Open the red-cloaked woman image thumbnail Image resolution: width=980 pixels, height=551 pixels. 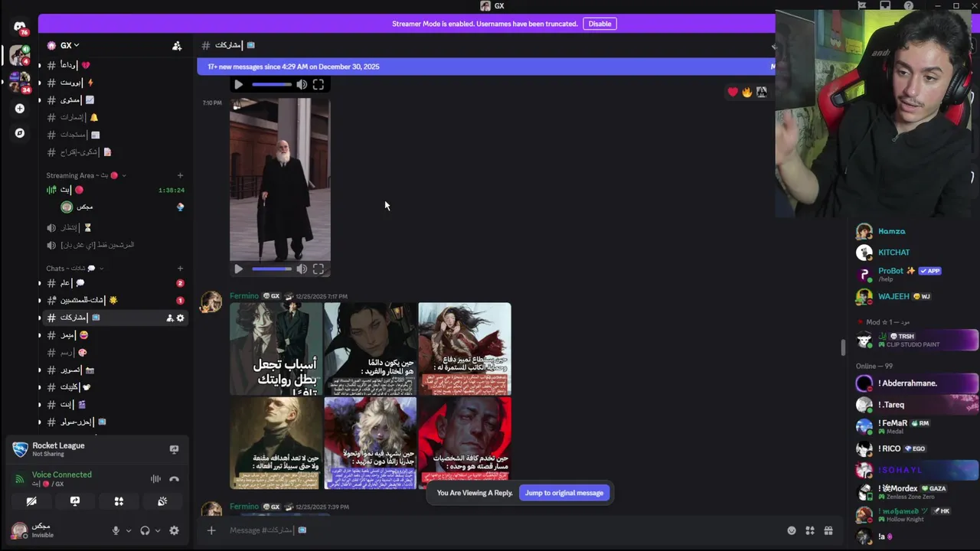click(465, 349)
